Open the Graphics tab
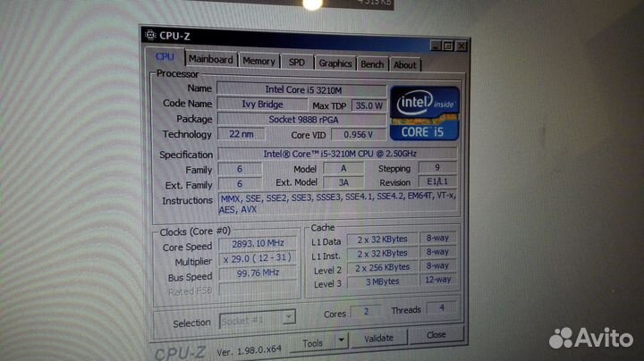The image size is (644, 361). (335, 63)
